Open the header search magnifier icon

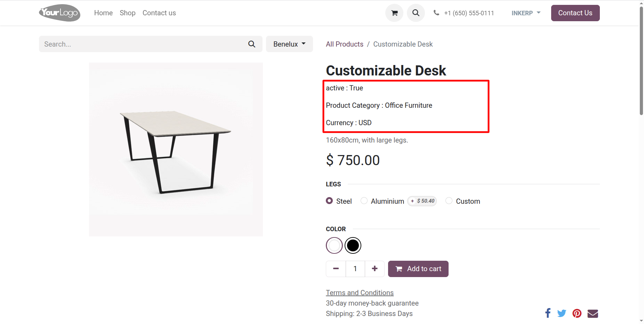pyautogui.click(x=416, y=13)
